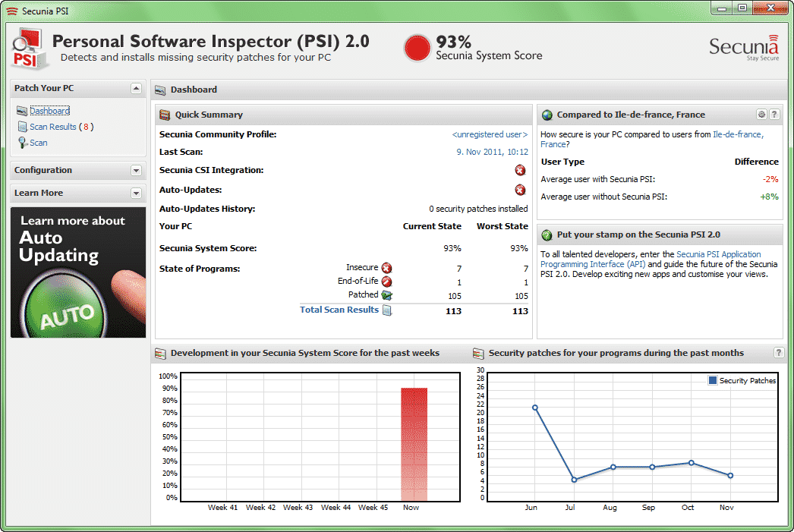Start a Scan from the sidebar

coord(39,143)
